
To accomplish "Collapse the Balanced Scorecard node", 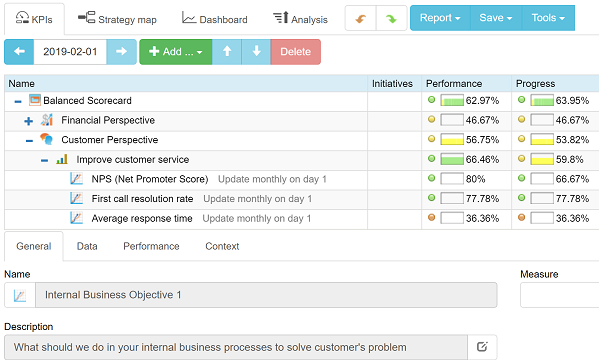I will click(18, 102).
